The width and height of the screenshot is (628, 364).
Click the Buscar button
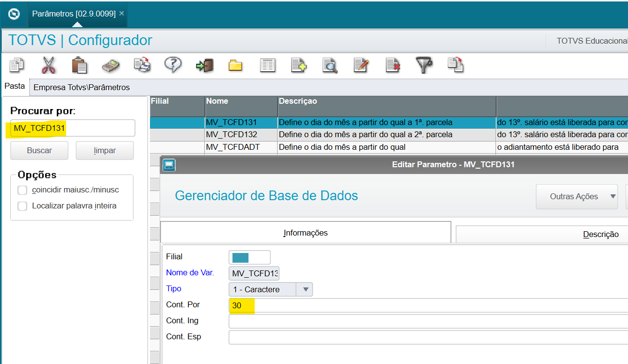click(x=39, y=150)
